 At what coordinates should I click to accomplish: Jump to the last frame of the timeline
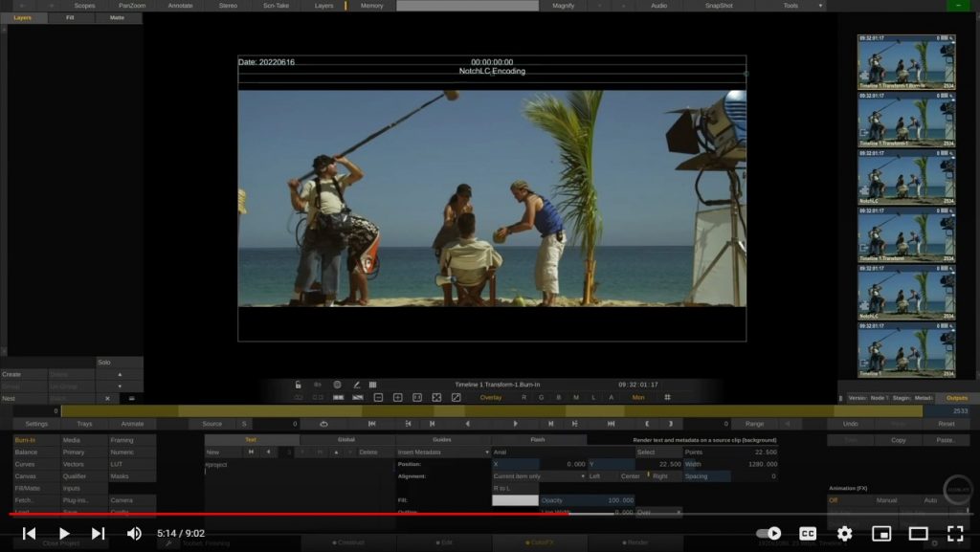point(612,424)
